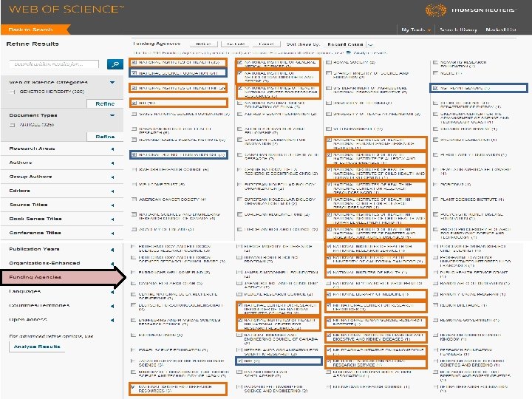Expand the Book Series Titles filter

[x=112, y=219]
